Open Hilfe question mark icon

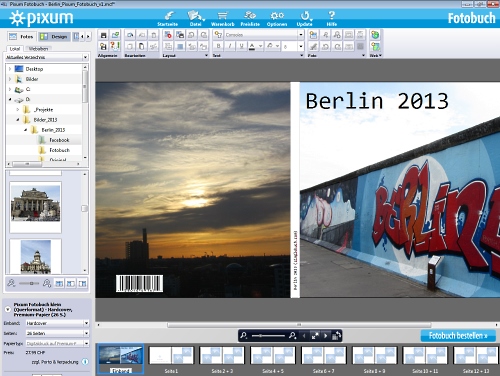[331, 19]
